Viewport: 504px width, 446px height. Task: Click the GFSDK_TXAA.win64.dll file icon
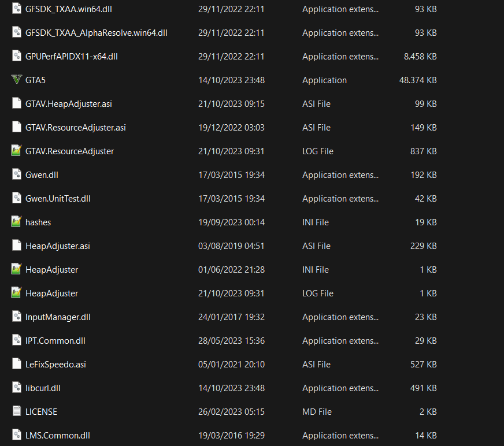pyautogui.click(x=16, y=9)
